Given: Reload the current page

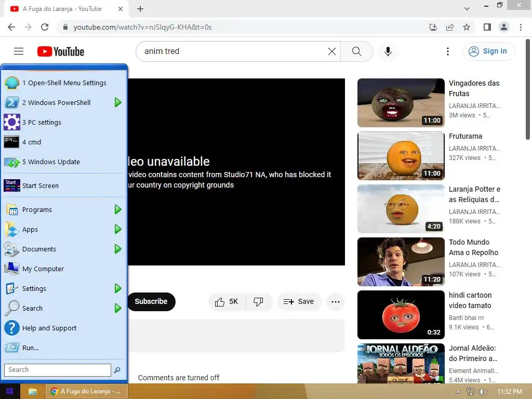Looking at the screenshot, I should coord(45,27).
